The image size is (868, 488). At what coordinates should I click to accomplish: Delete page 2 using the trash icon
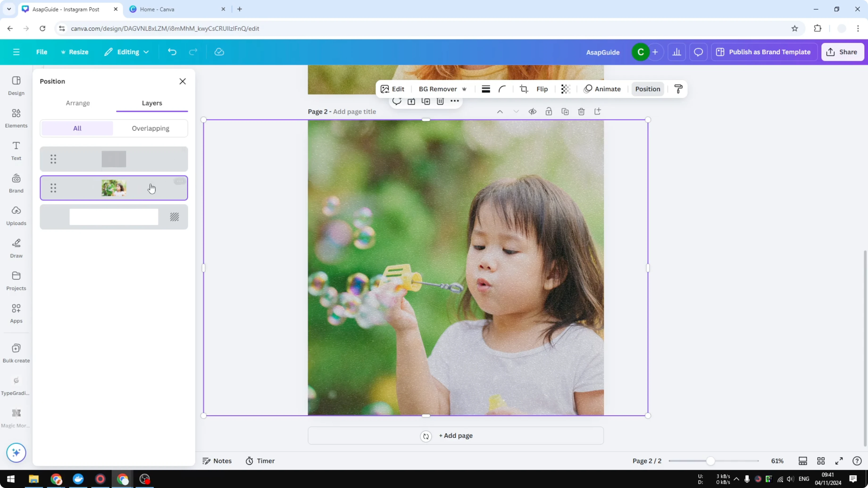[581, 112]
